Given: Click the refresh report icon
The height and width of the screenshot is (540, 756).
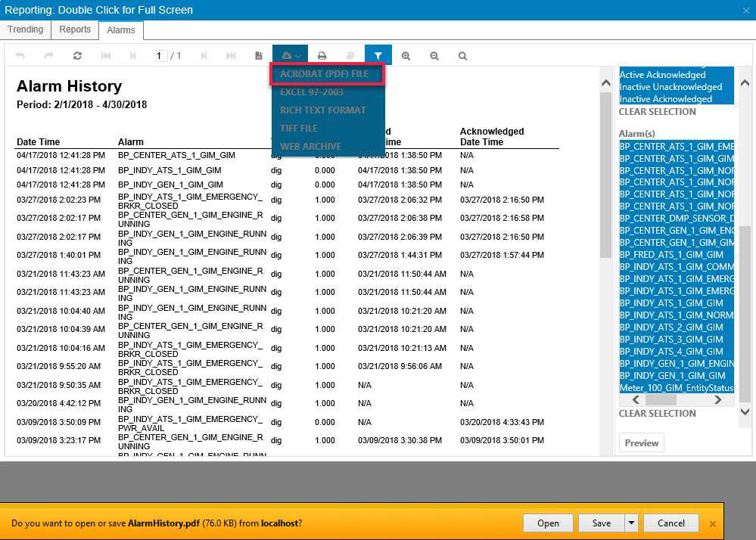Looking at the screenshot, I should [77, 56].
